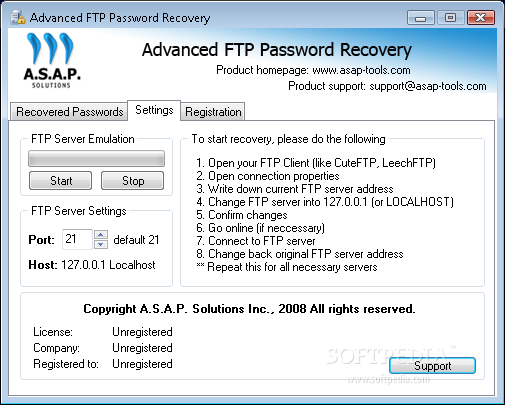Click the Host 127.0.0.1 Localhost label
This screenshot has height=405, width=505.
[x=92, y=265]
